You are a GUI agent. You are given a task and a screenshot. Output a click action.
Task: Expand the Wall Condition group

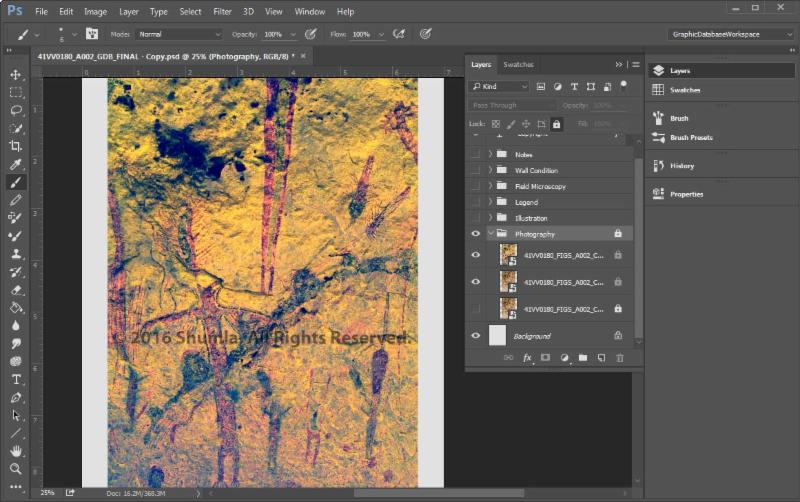click(490, 170)
